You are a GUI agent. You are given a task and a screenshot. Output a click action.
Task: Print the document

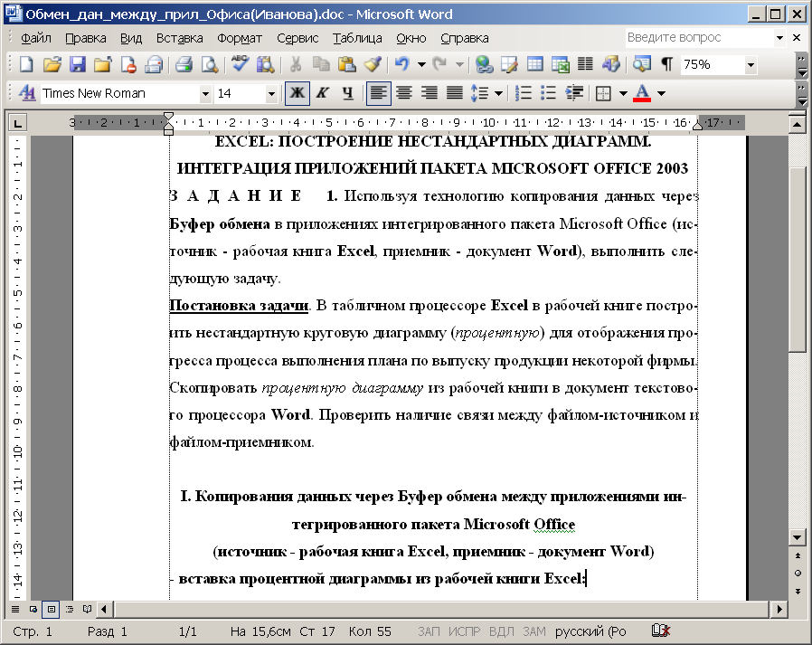(x=184, y=65)
